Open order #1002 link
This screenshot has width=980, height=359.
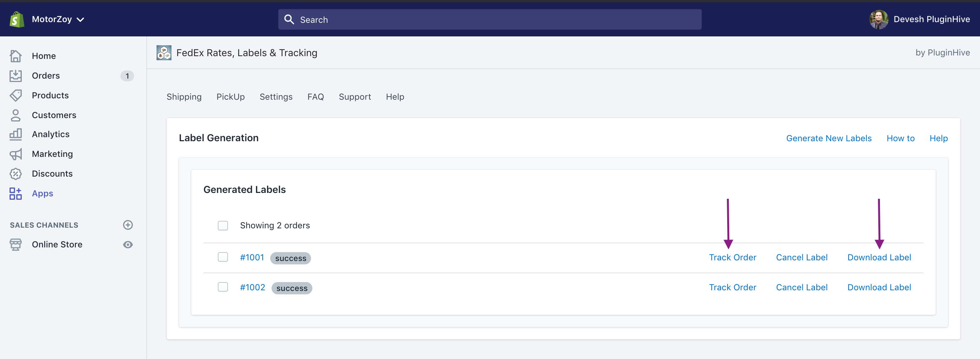252,288
